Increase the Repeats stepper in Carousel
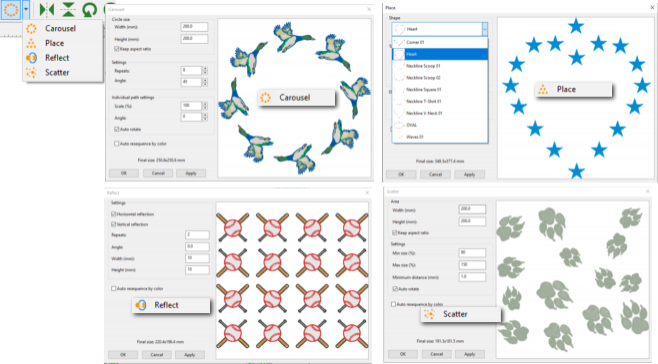Image resolution: width=658 pixels, height=364 pixels. click(205, 68)
